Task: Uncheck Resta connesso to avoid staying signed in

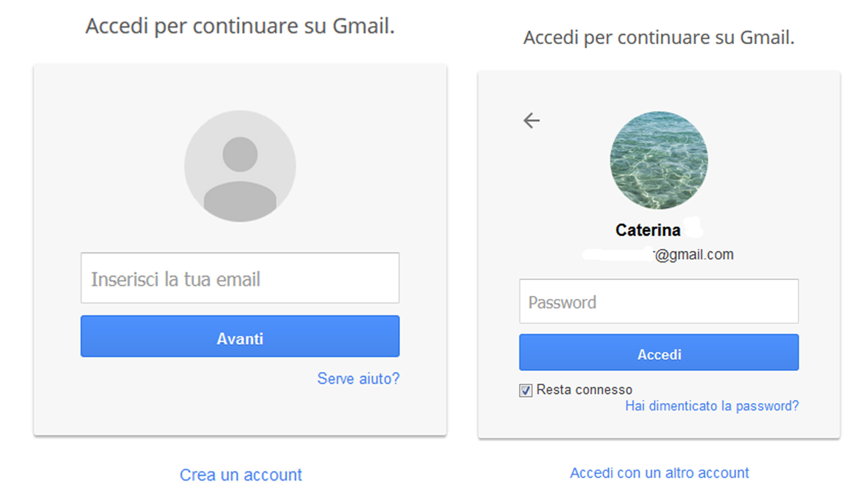Action: coord(525,390)
